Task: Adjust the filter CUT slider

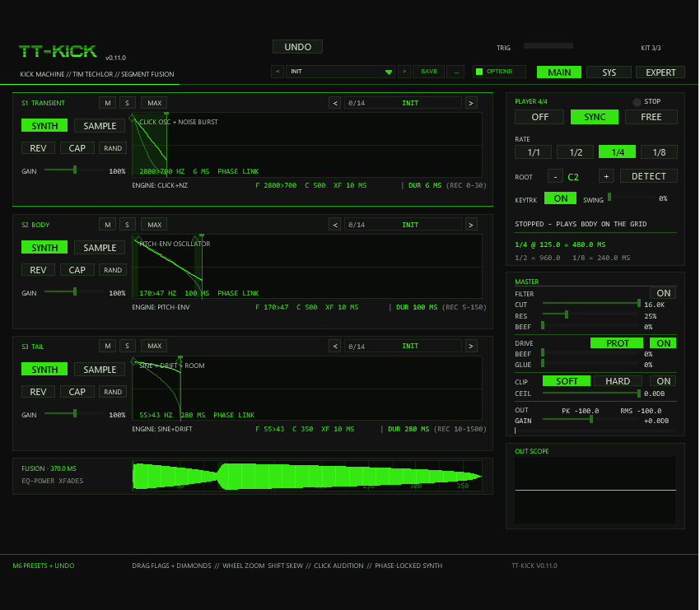Action: click(591, 304)
